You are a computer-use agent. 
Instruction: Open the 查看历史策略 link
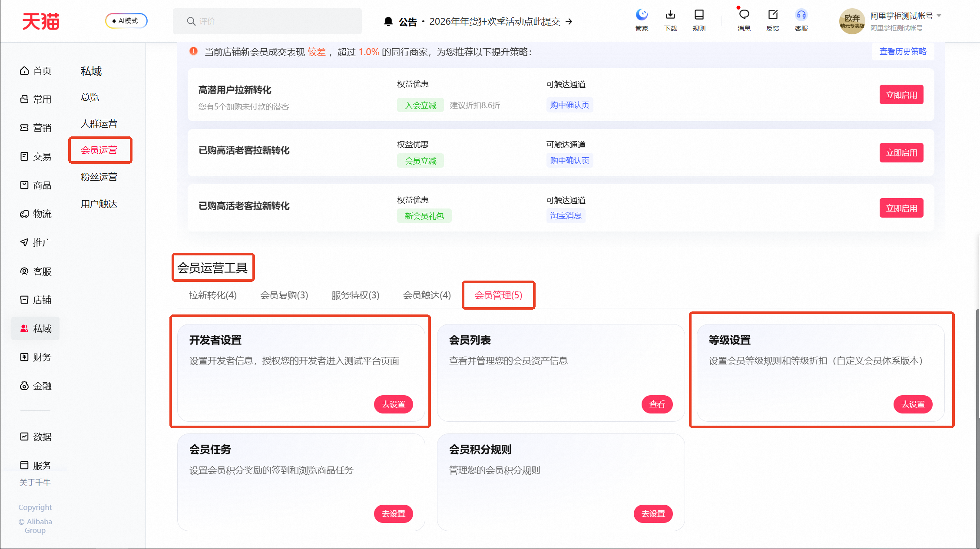(903, 52)
